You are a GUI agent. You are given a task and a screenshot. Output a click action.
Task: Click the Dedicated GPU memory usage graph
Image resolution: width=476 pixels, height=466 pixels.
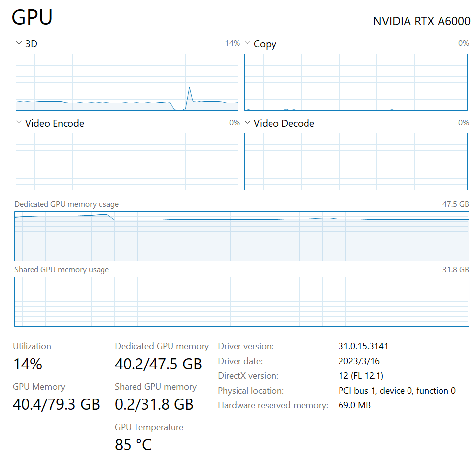[x=241, y=236]
